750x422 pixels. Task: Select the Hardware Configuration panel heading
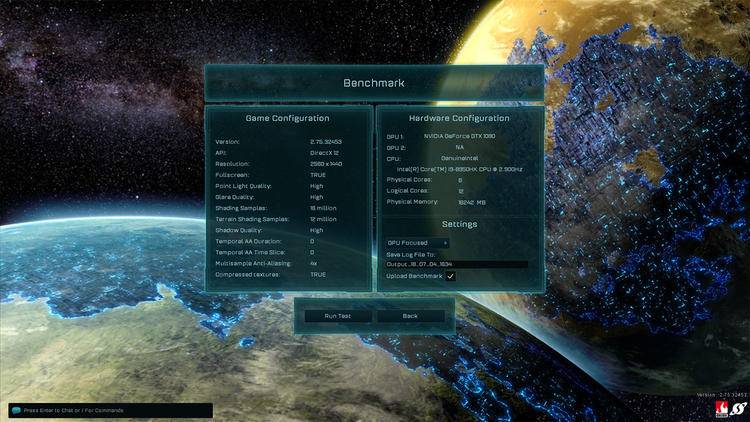click(x=459, y=118)
